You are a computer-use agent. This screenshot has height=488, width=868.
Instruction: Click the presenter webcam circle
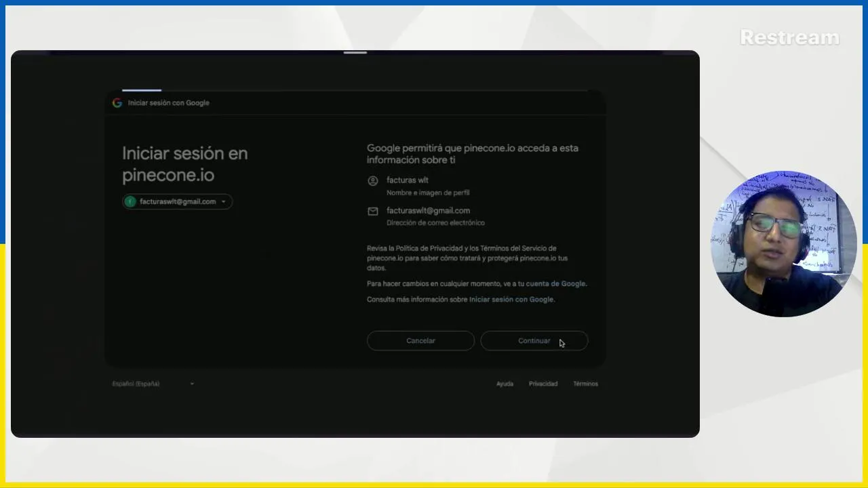(x=784, y=244)
